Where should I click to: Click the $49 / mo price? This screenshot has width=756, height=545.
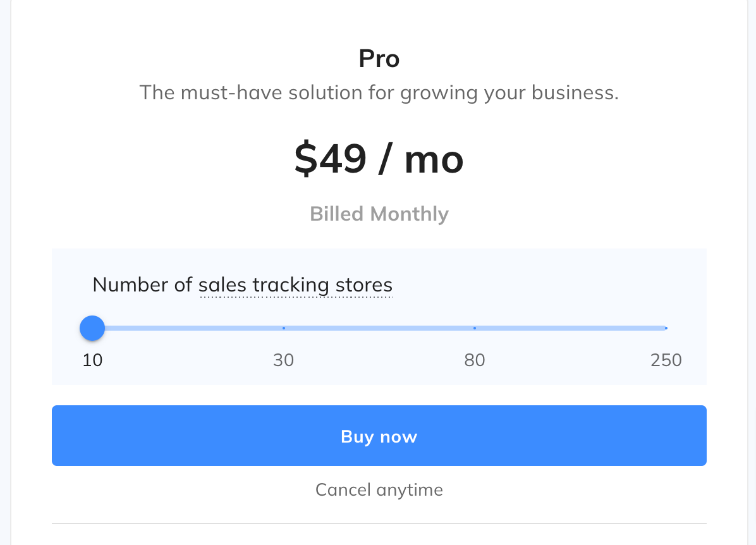379,159
